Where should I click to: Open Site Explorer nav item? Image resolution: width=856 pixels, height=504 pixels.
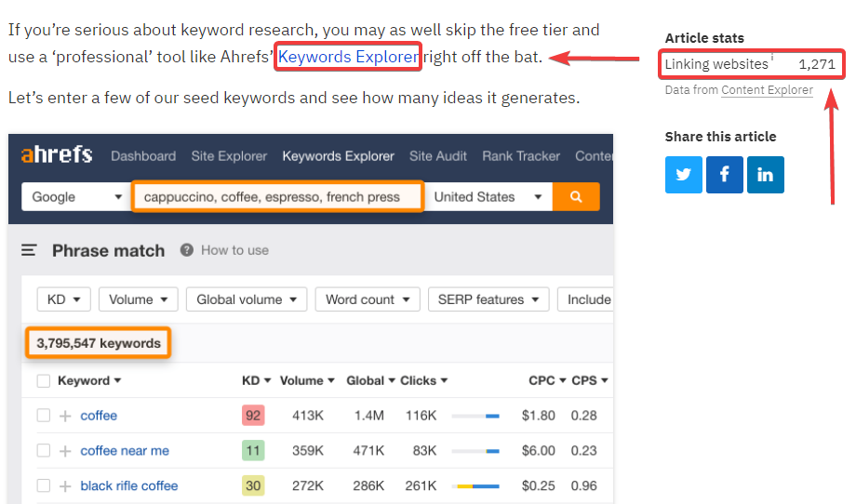[229, 156]
